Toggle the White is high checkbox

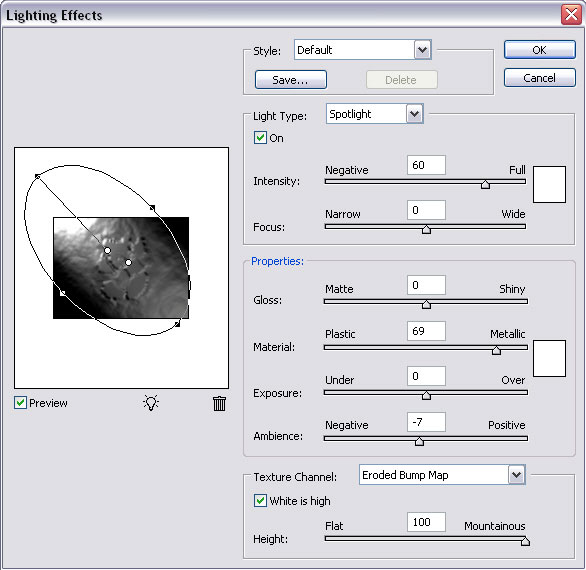pos(260,500)
